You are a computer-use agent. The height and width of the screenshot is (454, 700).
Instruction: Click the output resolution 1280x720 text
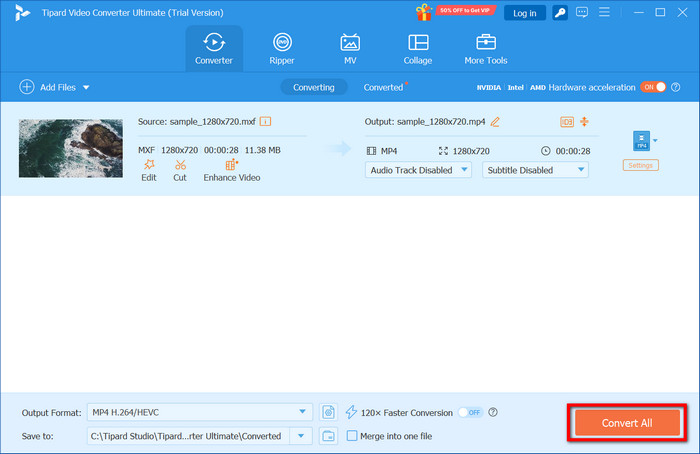tap(471, 151)
